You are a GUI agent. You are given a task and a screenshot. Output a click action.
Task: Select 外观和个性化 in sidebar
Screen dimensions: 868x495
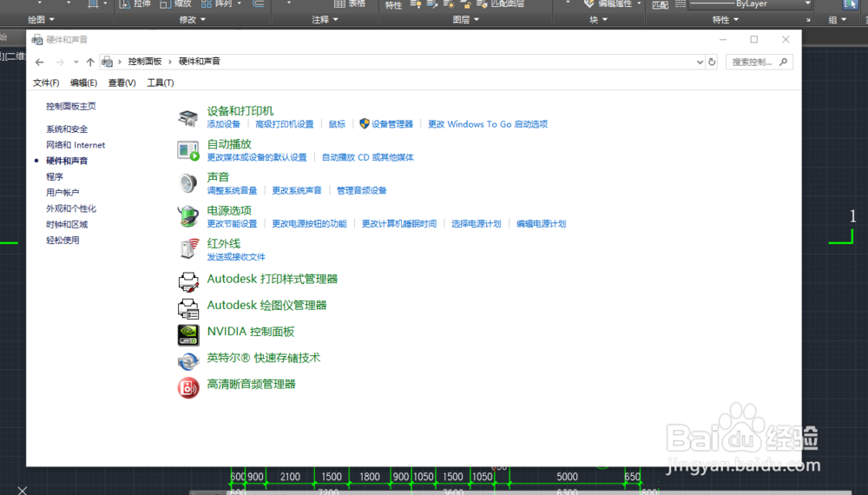click(71, 208)
